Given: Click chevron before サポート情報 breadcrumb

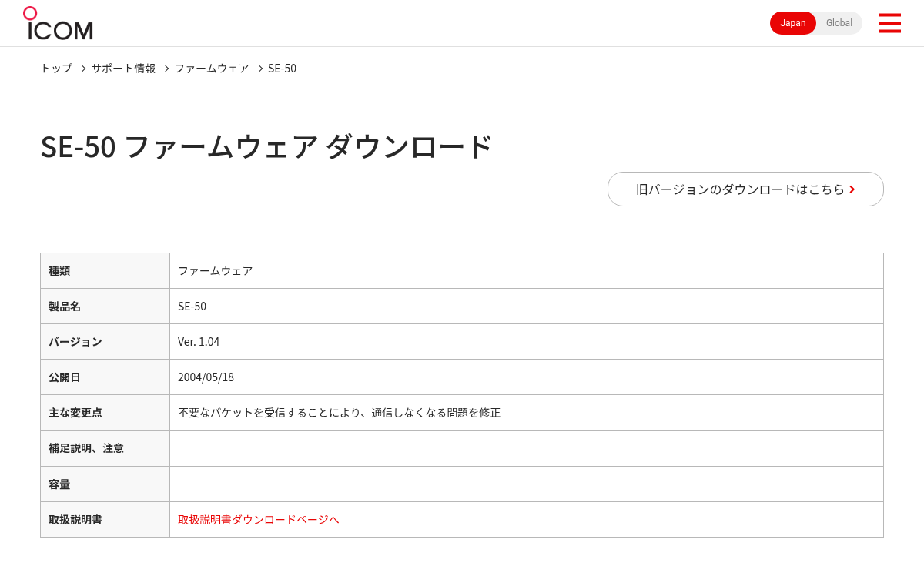Looking at the screenshot, I should pos(83,69).
